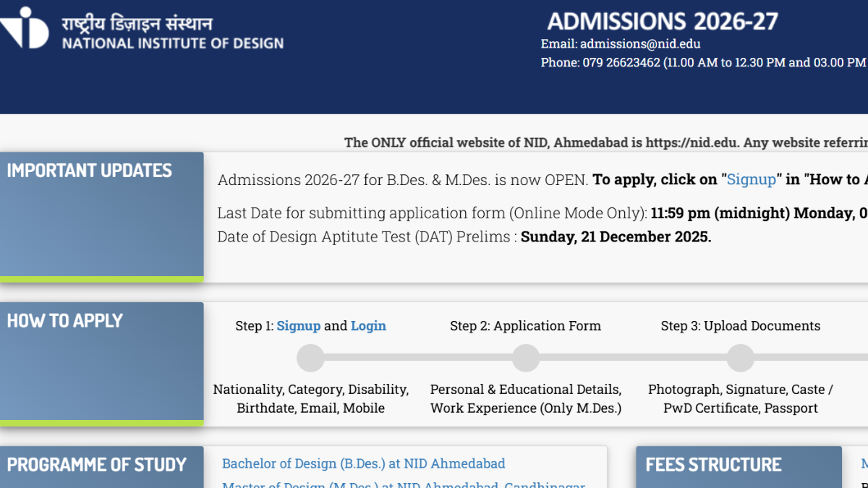The image size is (868, 488).
Task: Select the Step 2 Application Form circle
Action: click(x=526, y=358)
